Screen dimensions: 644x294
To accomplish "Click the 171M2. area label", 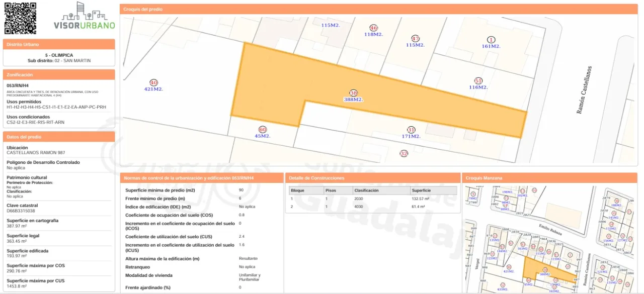I will click(411, 136).
